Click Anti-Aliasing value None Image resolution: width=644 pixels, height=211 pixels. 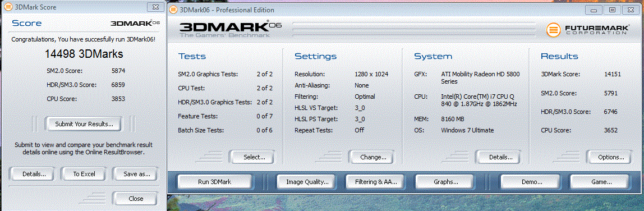click(x=361, y=85)
